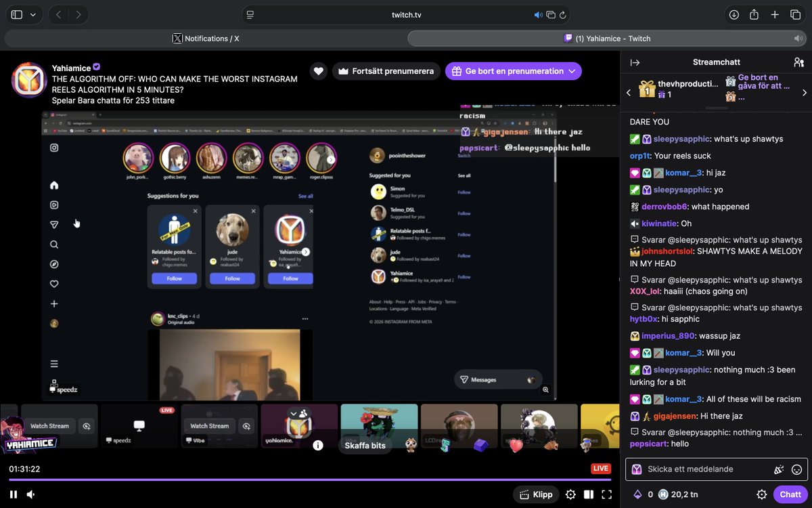This screenshot has width=812, height=508.
Task: Switch to the Notifications / X tab
Action: coord(206,39)
